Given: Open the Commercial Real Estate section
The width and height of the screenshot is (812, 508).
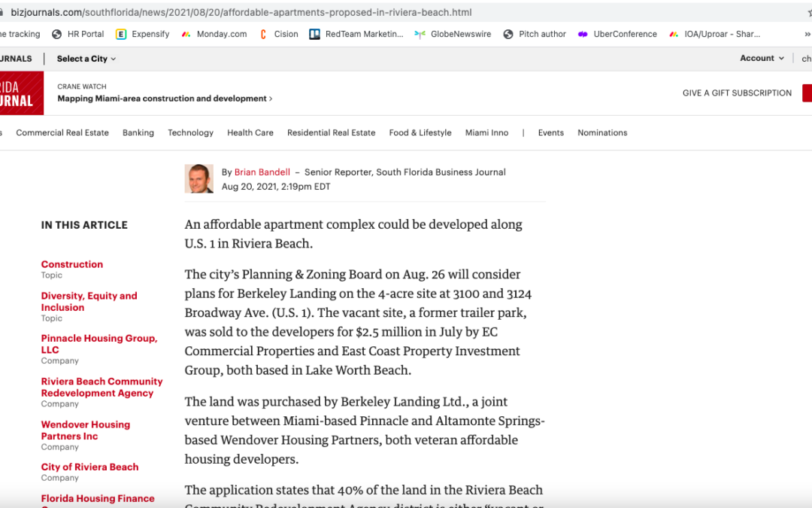Looking at the screenshot, I should (x=62, y=132).
